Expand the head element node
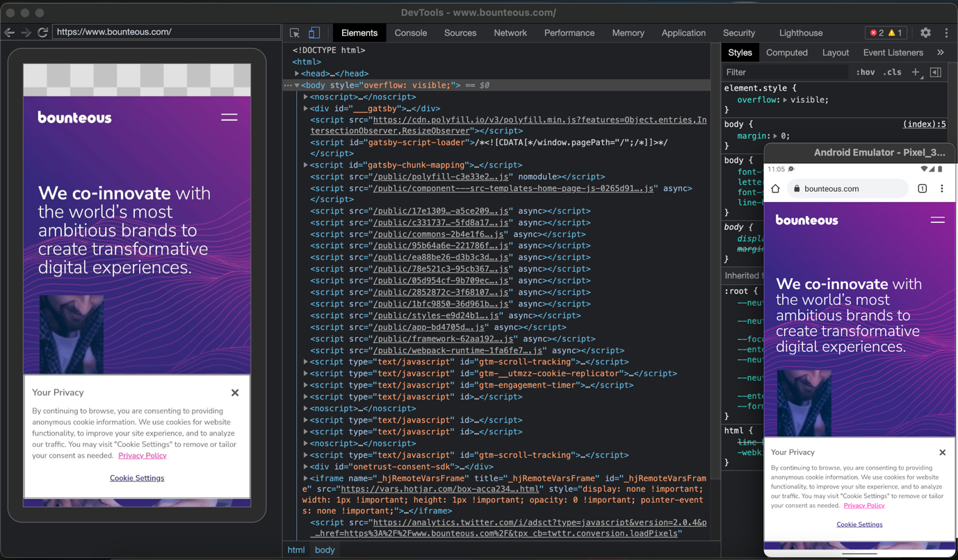Viewport: 958px width, 560px height. tap(297, 74)
